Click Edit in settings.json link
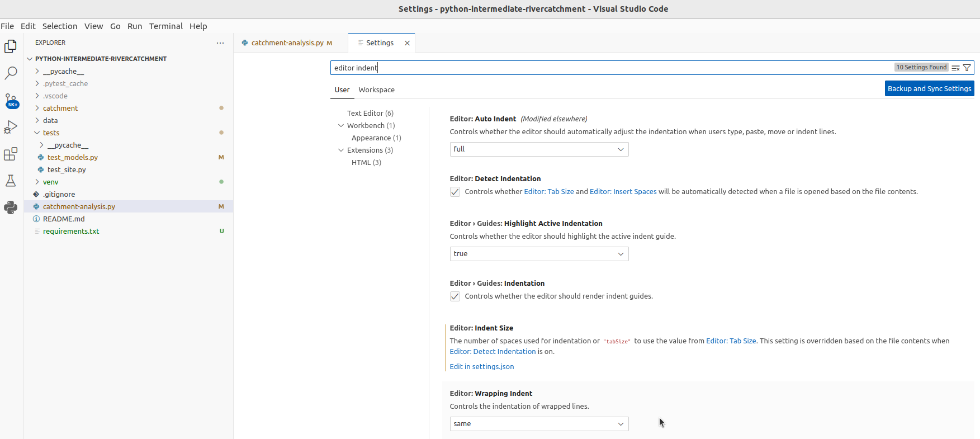The width and height of the screenshot is (980, 439). 482,367
